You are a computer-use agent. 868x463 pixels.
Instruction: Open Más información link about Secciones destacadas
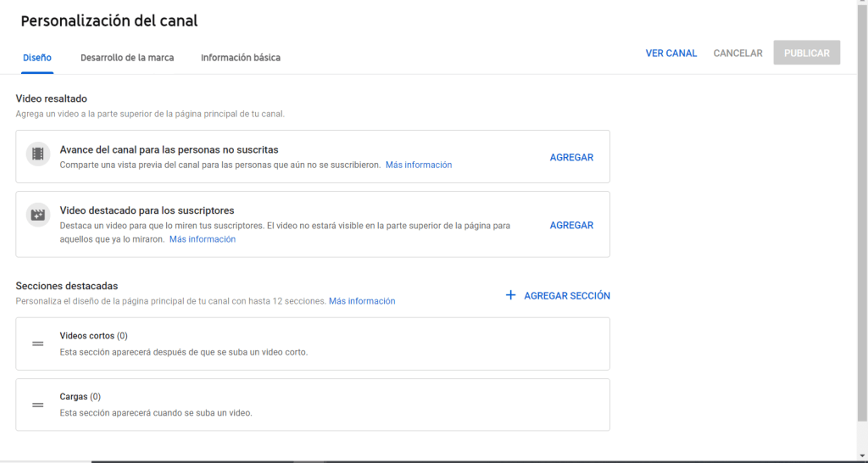362,301
